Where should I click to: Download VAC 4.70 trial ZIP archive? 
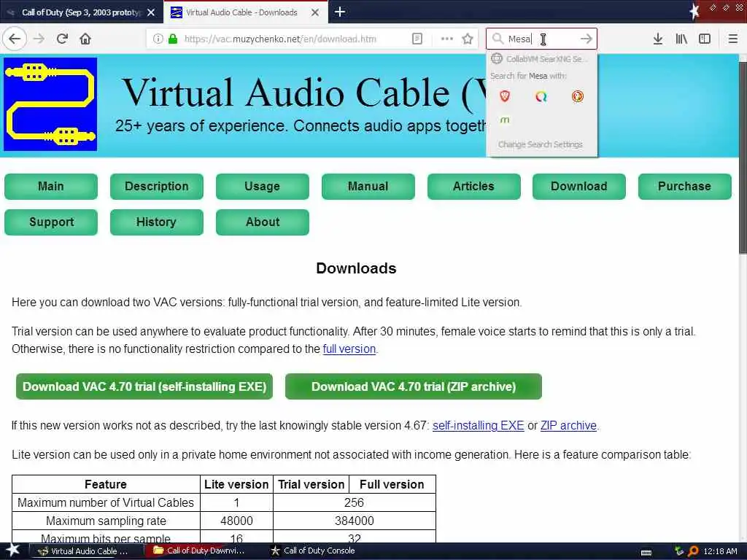point(414,386)
